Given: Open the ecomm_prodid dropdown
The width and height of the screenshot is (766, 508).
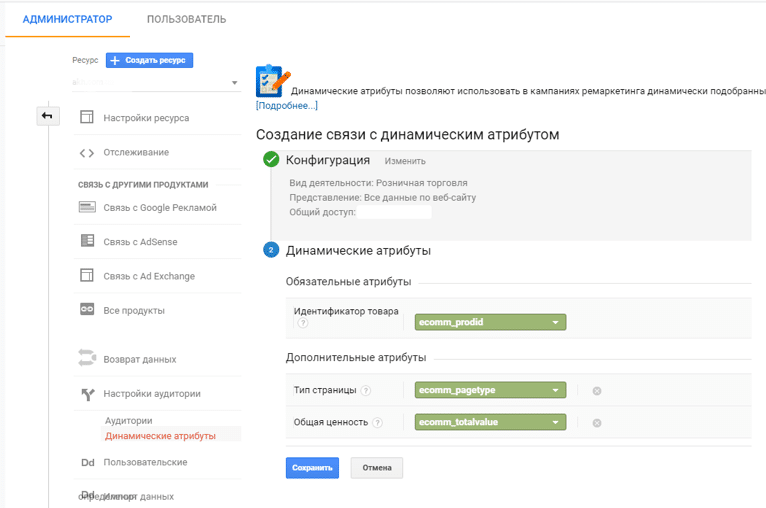Looking at the screenshot, I should pos(490,322).
